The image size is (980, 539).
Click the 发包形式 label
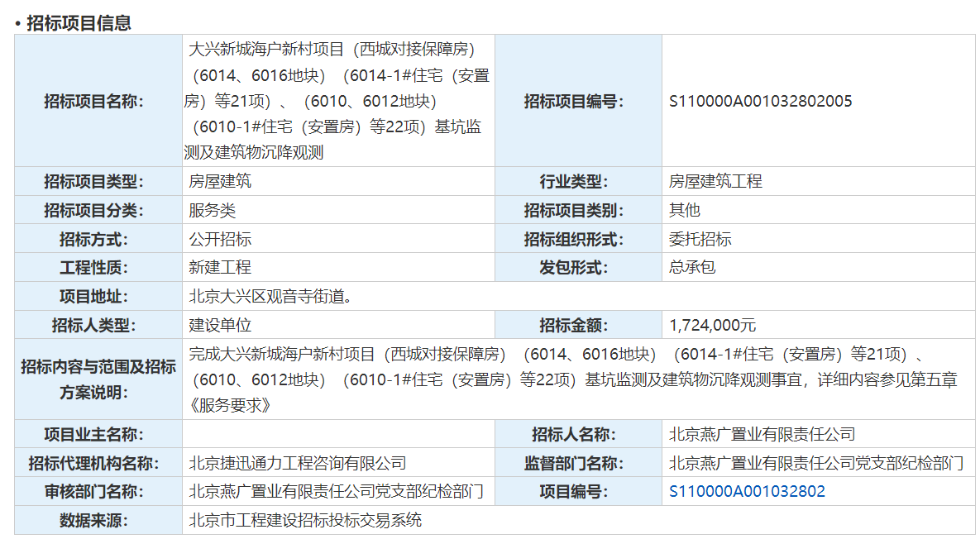pos(573,268)
